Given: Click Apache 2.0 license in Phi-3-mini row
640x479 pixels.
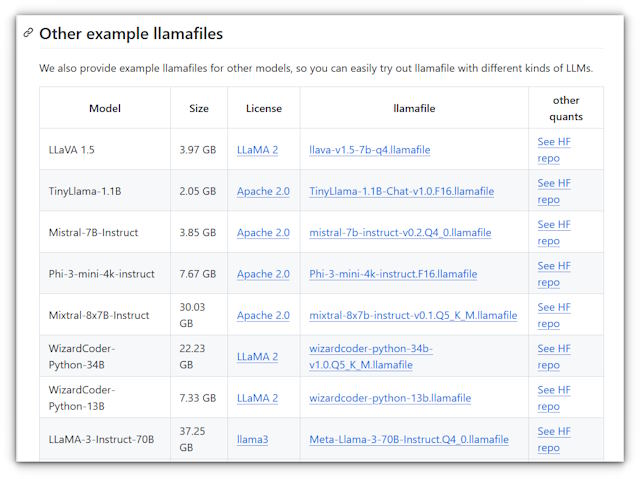Looking at the screenshot, I should (263, 274).
